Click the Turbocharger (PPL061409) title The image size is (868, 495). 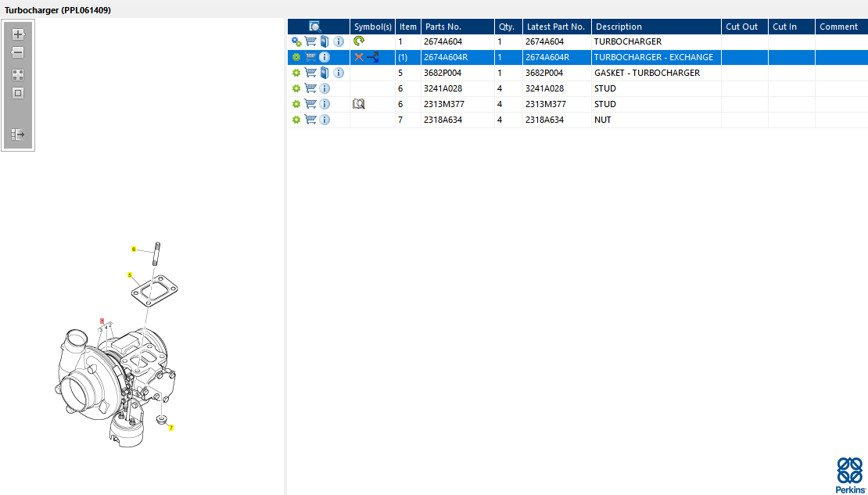pos(58,10)
